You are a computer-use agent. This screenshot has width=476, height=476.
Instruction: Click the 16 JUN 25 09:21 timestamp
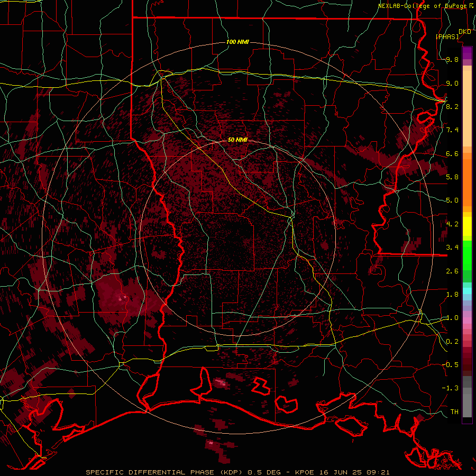tap(354, 472)
